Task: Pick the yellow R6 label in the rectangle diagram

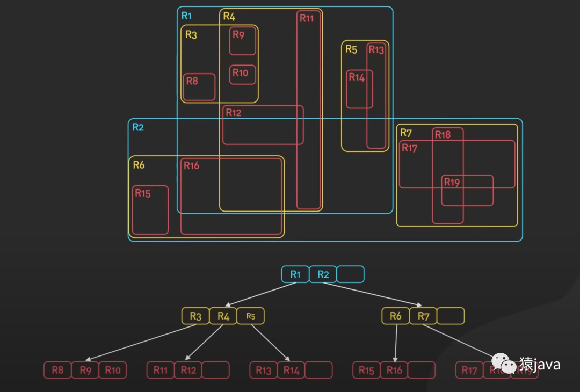Action: [139, 165]
